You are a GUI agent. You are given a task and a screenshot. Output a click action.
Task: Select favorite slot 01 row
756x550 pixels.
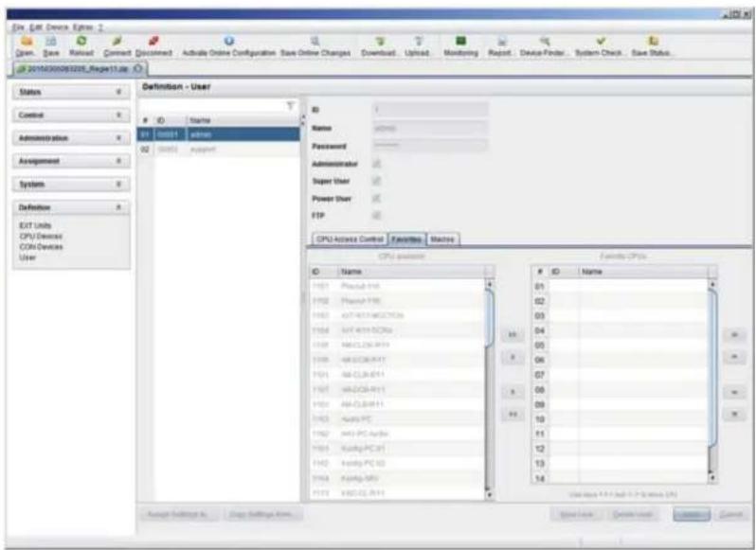(620, 286)
